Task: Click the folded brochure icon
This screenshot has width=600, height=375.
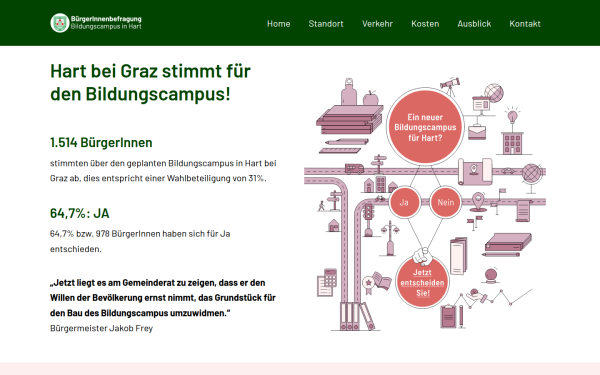Action: click(x=458, y=256)
